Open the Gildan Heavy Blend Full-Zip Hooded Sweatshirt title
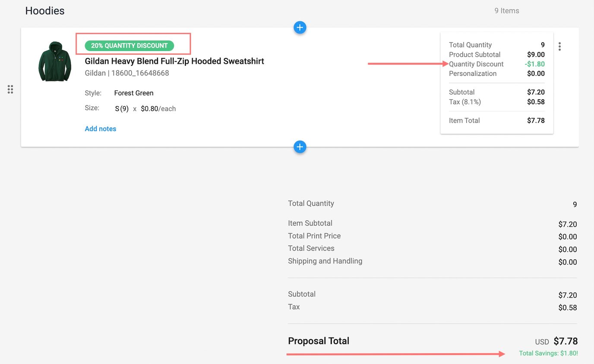The height and width of the screenshot is (364, 594). pyautogui.click(x=174, y=61)
